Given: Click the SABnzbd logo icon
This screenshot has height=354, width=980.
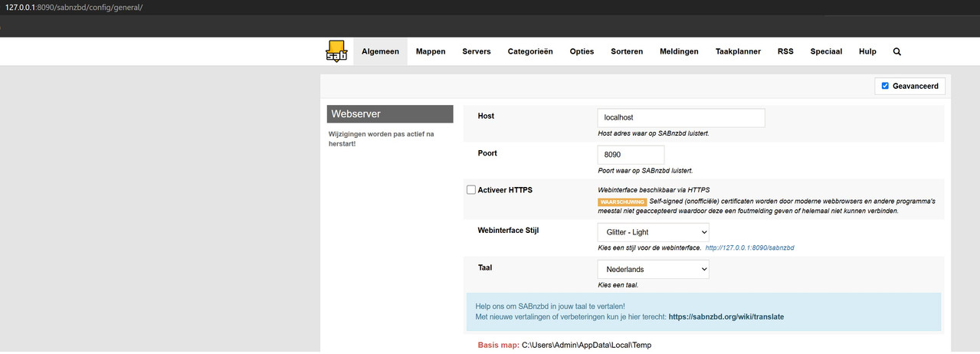Looking at the screenshot, I should point(336,51).
